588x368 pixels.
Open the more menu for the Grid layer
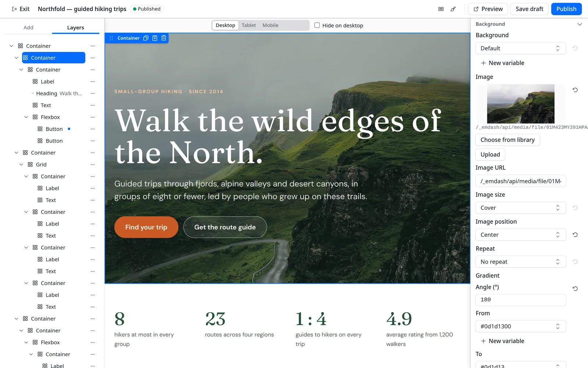point(93,164)
